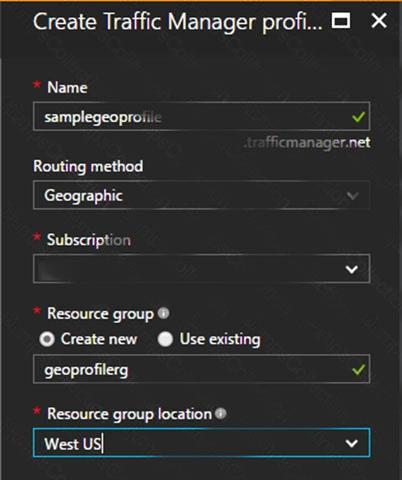The image size is (402, 480).
Task: Click the Subscription chevron arrow
Action: 352,269
